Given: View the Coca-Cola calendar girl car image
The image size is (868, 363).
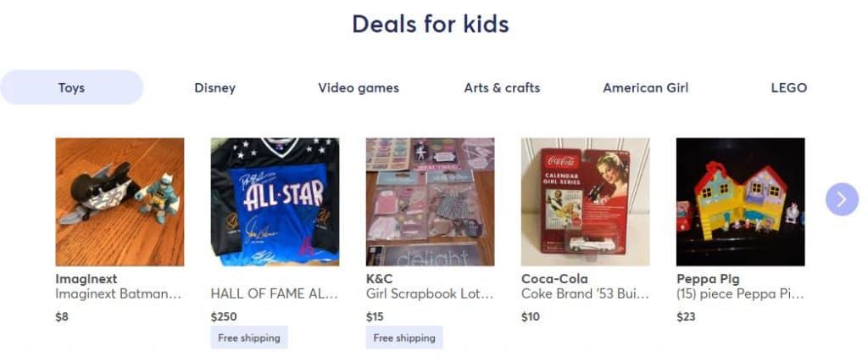Looking at the screenshot, I should click(x=585, y=202).
